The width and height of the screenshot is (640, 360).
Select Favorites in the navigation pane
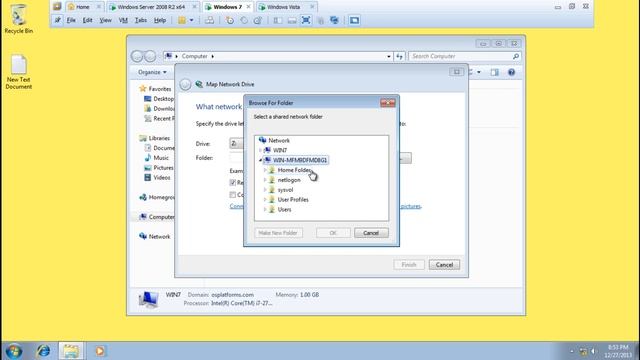point(155,89)
